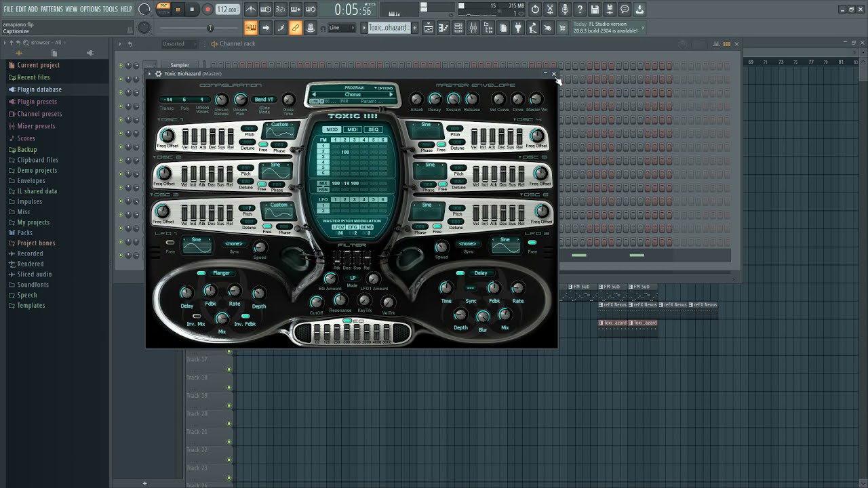868x488 pixels.
Task: Toggle LFO 1 Free switch
Action: pos(170,243)
